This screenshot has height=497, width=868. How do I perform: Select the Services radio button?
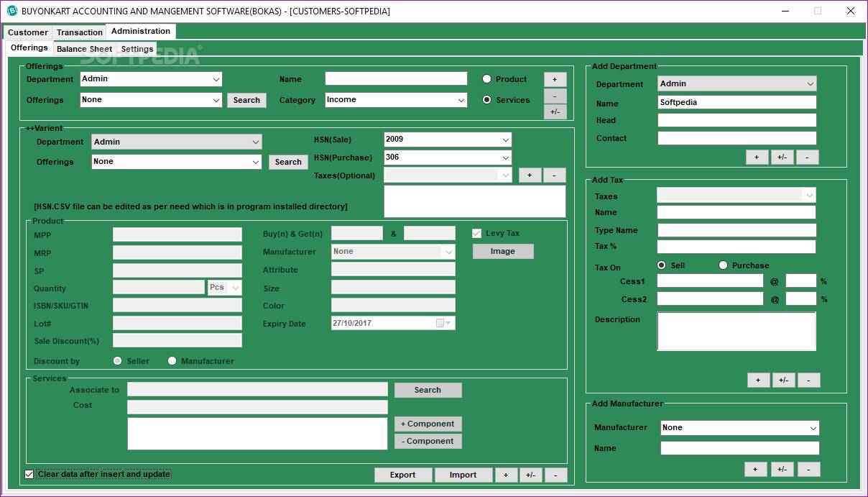pos(487,100)
